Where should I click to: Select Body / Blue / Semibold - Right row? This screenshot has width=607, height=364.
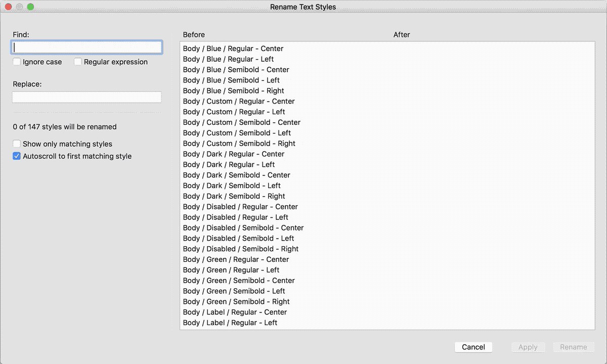(x=387, y=91)
